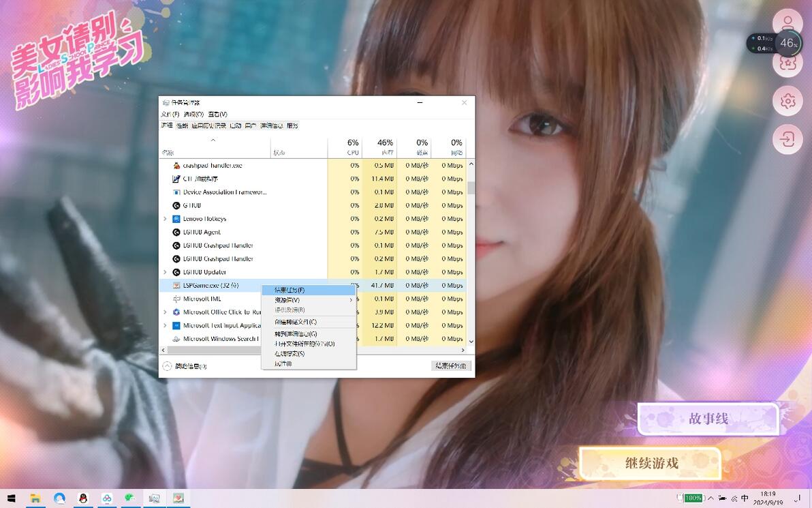The height and width of the screenshot is (508, 812).
Task: Expand the Microsoft Office Click-to-Run group
Action: 166,312
